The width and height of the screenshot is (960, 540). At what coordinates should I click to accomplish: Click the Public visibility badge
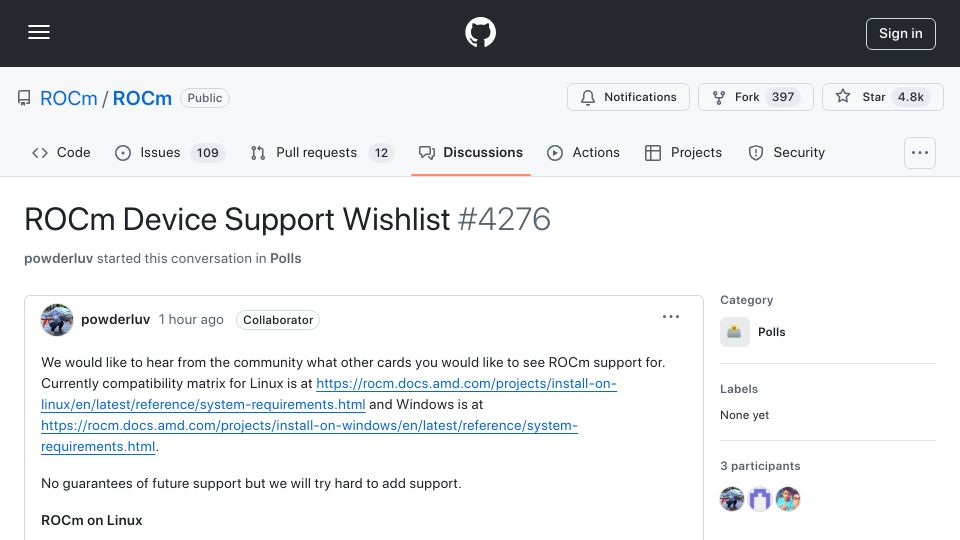(205, 98)
